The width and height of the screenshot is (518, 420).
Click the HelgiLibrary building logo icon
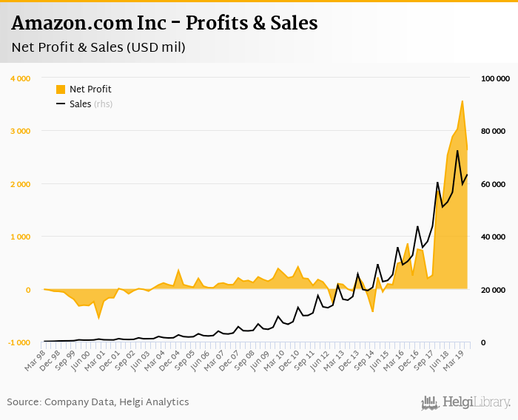[x=428, y=402]
